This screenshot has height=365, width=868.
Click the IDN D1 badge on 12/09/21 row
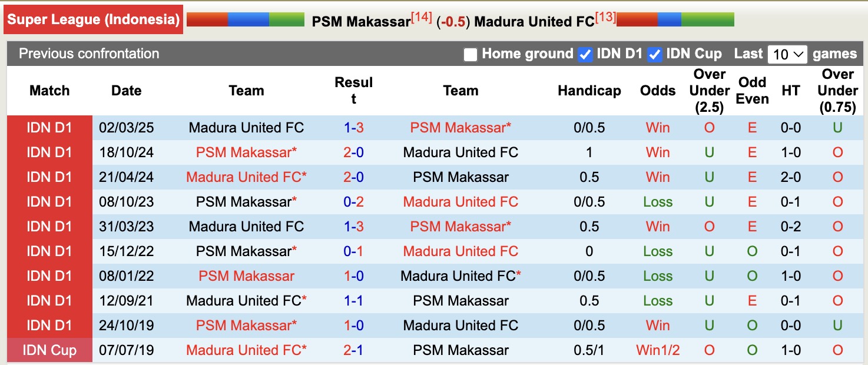[x=49, y=300]
